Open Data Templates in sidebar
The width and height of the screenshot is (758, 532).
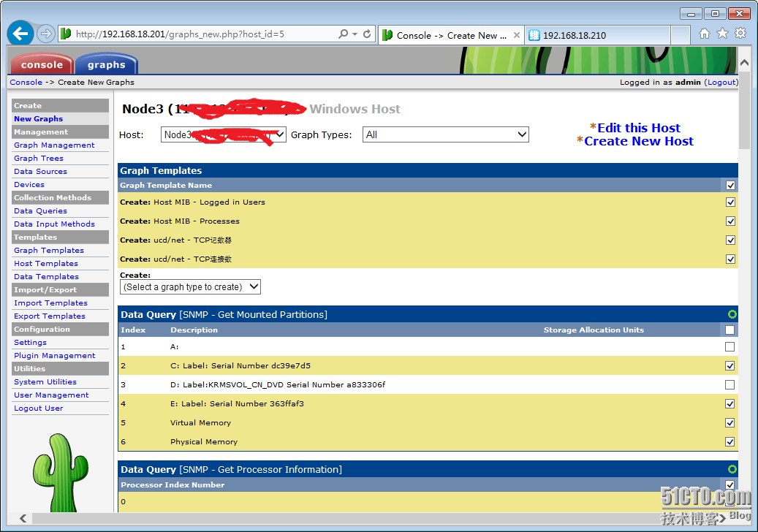pos(46,276)
